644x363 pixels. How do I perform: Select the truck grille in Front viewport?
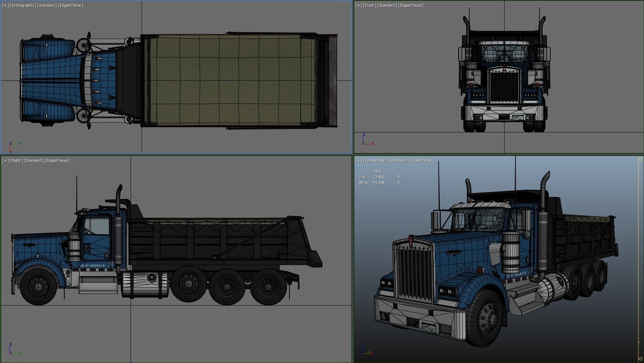[x=504, y=86]
